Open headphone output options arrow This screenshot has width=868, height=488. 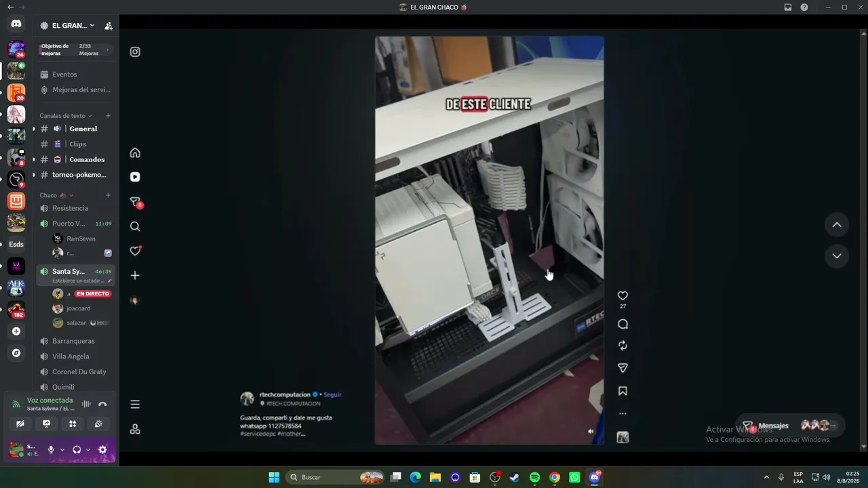tap(88, 449)
